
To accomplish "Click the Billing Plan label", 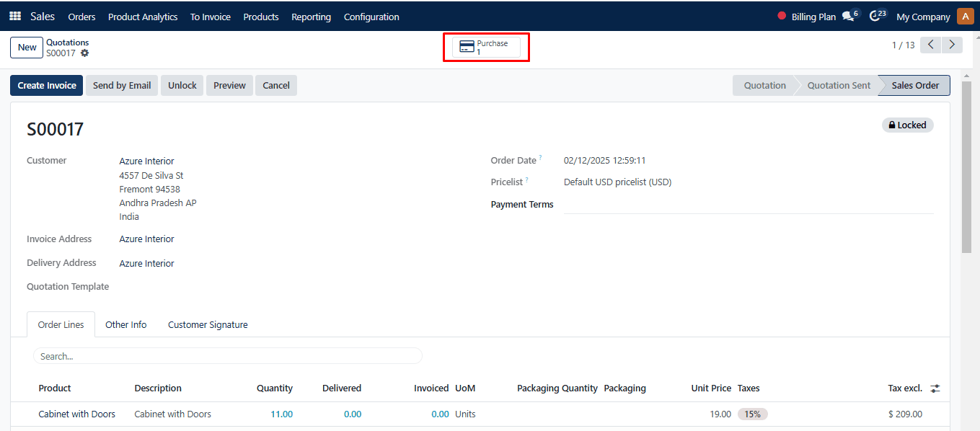I will (813, 17).
